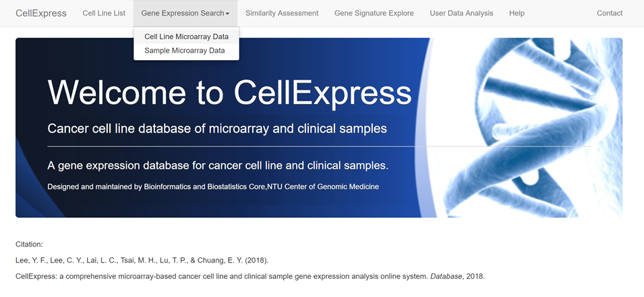Screen dimensions: 644x297
Task: Click the Welcome to CellExpress heading
Action: pyautogui.click(x=229, y=92)
